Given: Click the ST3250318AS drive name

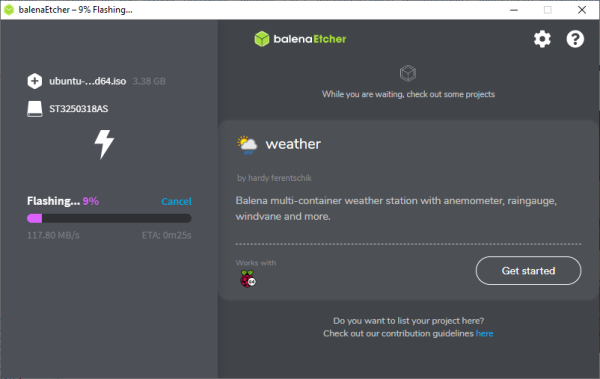Looking at the screenshot, I should pos(79,109).
